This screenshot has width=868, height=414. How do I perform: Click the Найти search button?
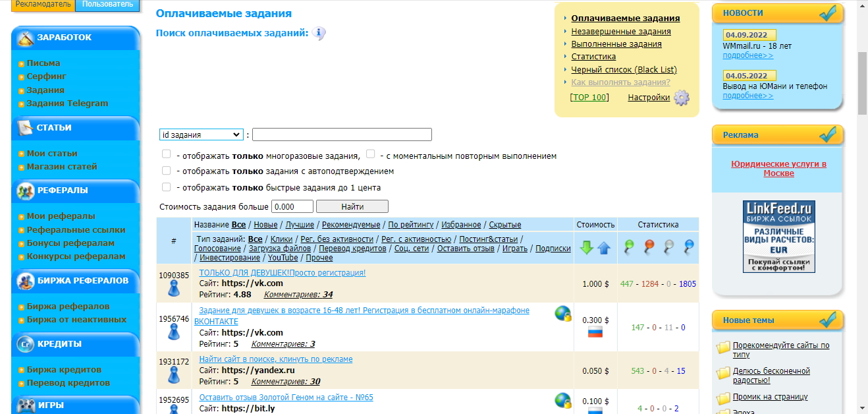(352, 206)
